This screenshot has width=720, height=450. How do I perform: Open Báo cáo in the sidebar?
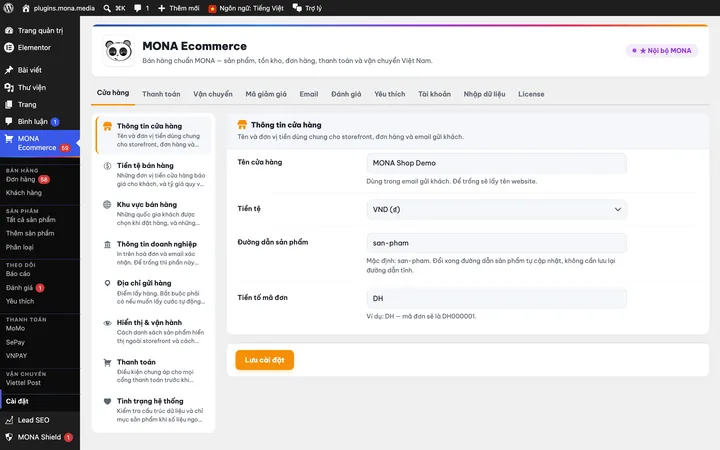point(18,274)
